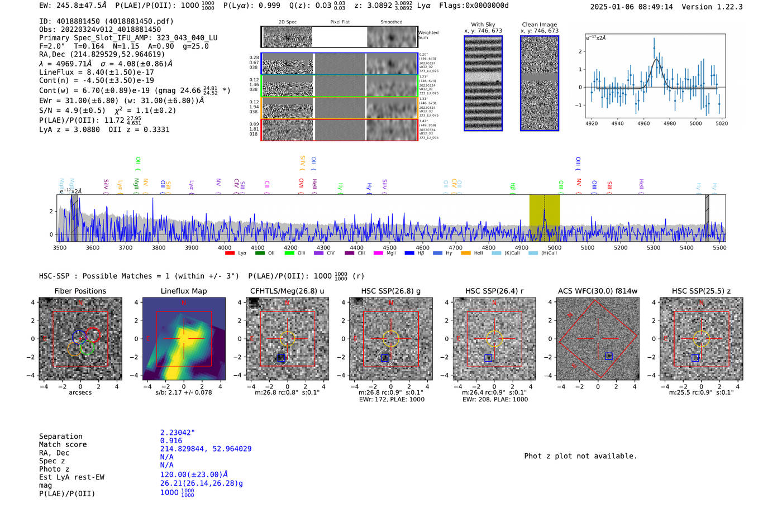782x532 pixels.
Task: Select the Primary Spec_Slot_IFU_AMP line
Action: (128, 38)
